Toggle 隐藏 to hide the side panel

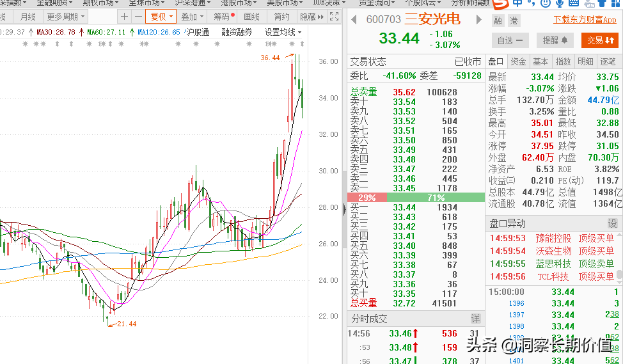[312, 17]
